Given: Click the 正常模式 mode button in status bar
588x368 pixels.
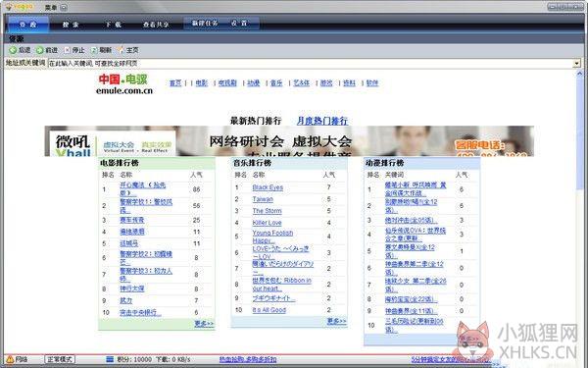Looking at the screenshot, I should click(60, 359).
